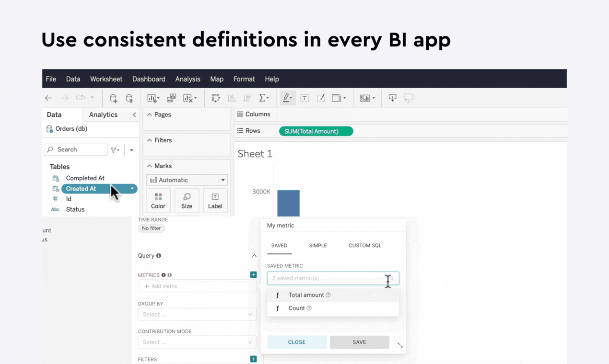Click the help icon next to Total amount
This screenshot has width=609, height=364.
coord(328,295)
